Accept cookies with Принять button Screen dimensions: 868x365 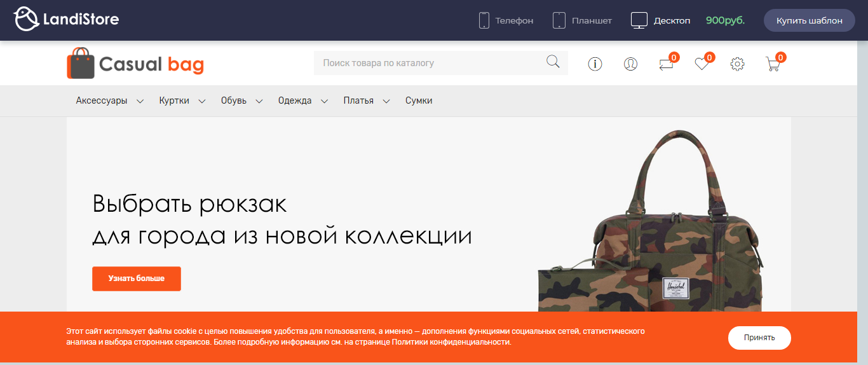759,338
